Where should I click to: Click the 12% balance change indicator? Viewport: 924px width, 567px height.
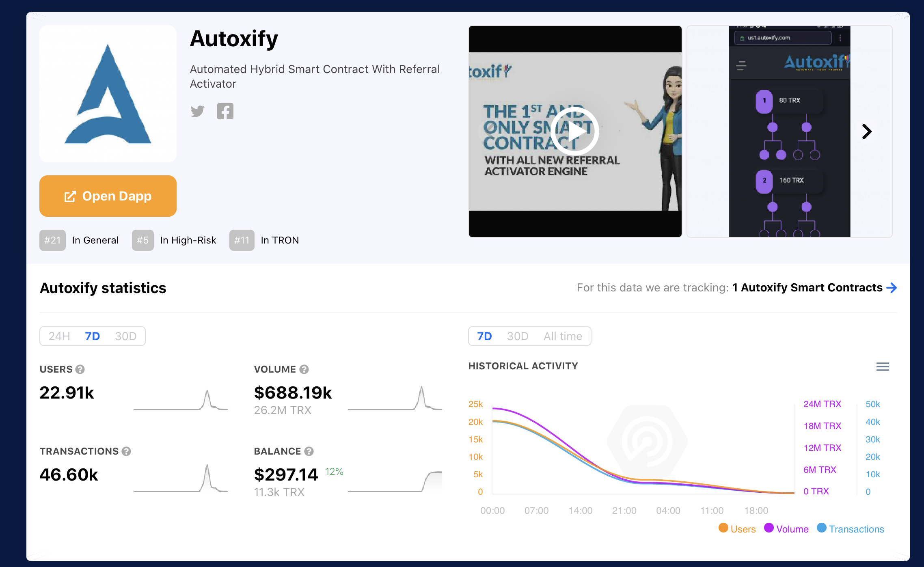(x=334, y=472)
